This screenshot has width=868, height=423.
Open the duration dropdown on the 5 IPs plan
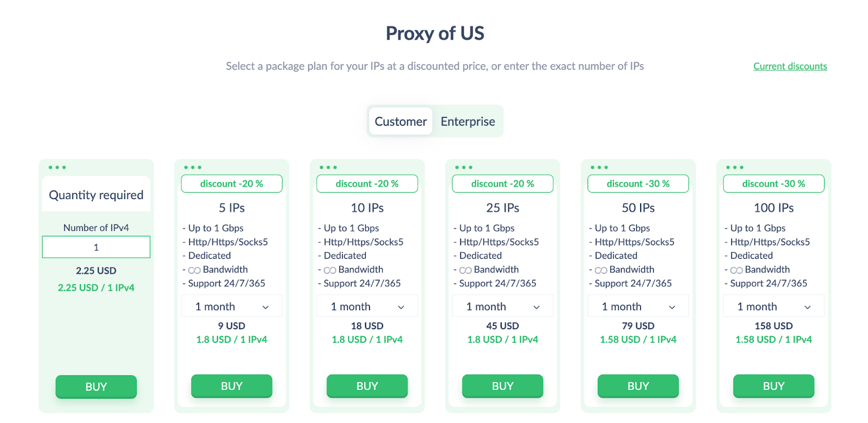(232, 306)
